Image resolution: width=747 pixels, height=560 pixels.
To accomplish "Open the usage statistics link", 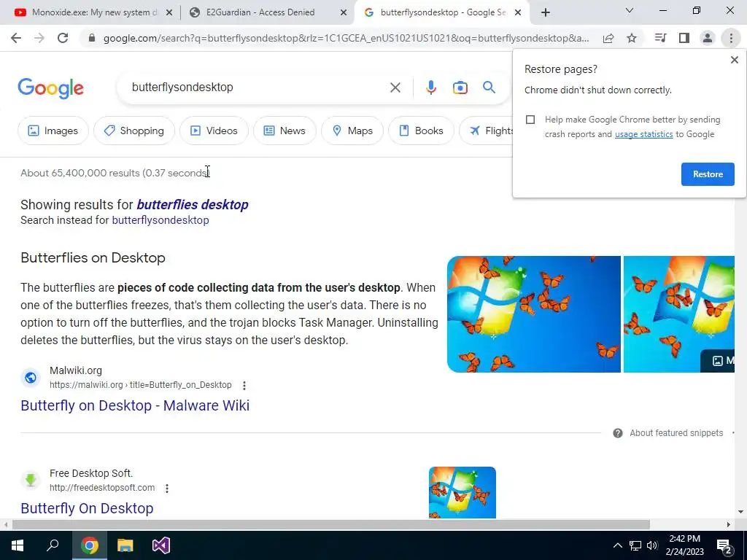I will pos(643,134).
